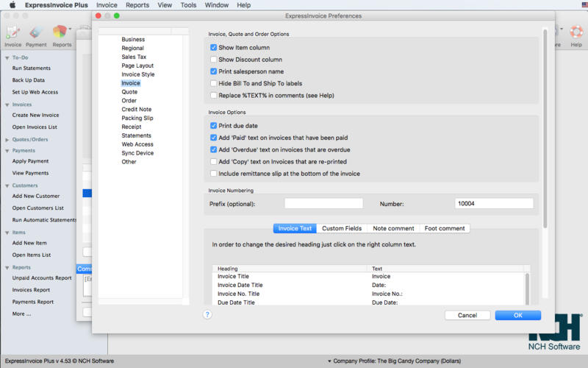Collapse the To-Do sidebar section
Viewport: 588px width, 368px height.
coord(7,57)
